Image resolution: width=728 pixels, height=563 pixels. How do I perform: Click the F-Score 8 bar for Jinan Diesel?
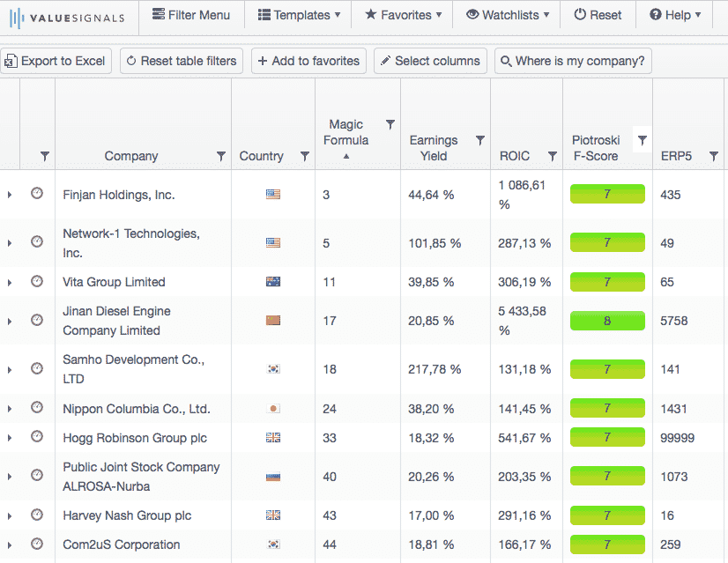coord(607,321)
